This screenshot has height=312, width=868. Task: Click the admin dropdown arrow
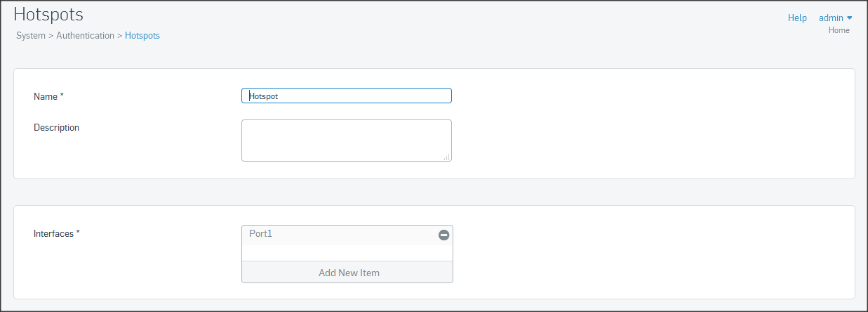pyautogui.click(x=850, y=18)
